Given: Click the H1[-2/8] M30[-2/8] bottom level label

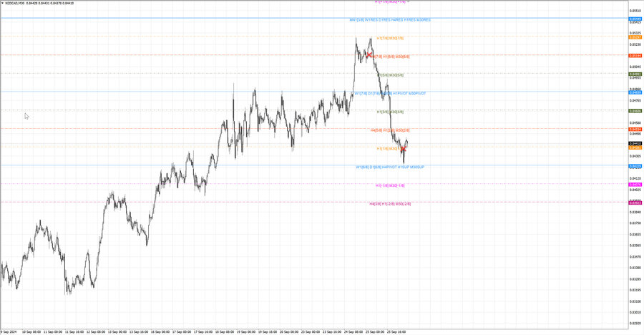Looking at the screenshot, I should click(390, 204).
